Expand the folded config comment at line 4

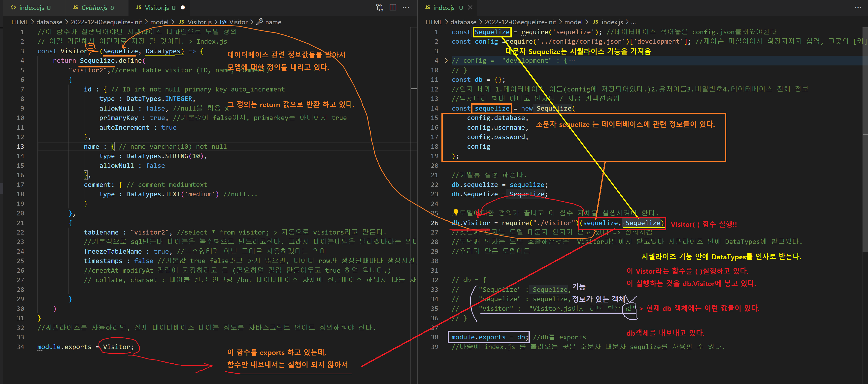tap(446, 60)
